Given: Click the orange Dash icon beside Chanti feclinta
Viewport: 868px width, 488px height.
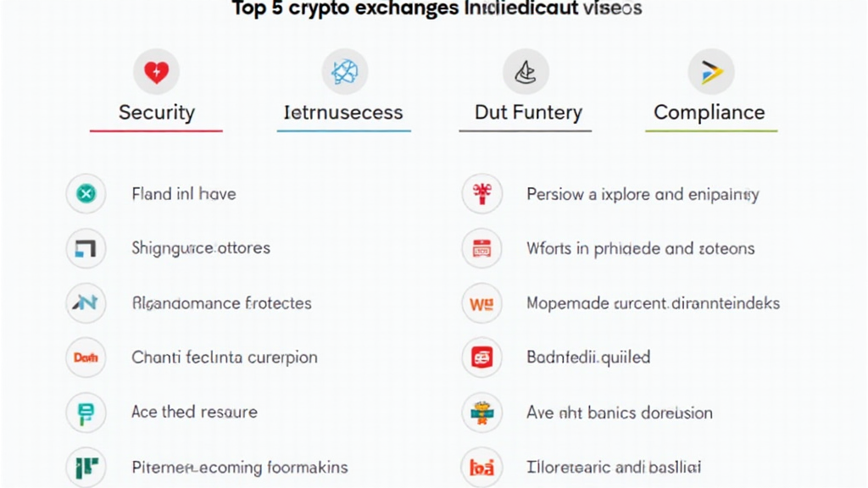Looking at the screenshot, I should pyautogui.click(x=86, y=358).
